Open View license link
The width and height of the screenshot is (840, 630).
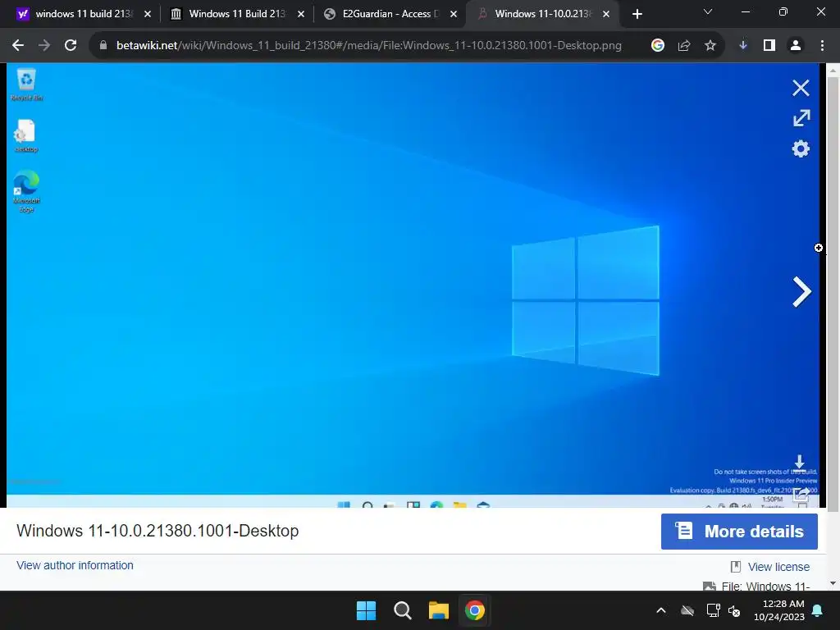(x=778, y=567)
